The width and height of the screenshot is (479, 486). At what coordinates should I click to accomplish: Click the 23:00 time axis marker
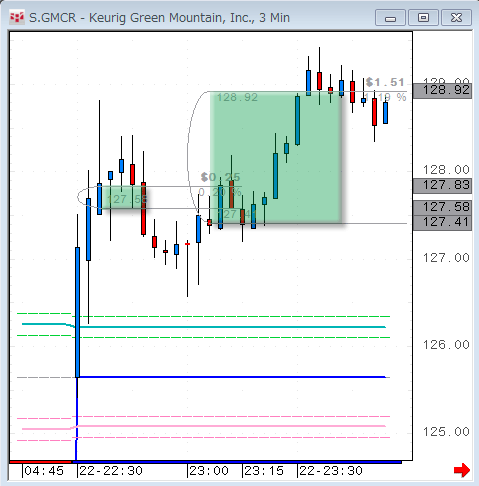pos(209,471)
